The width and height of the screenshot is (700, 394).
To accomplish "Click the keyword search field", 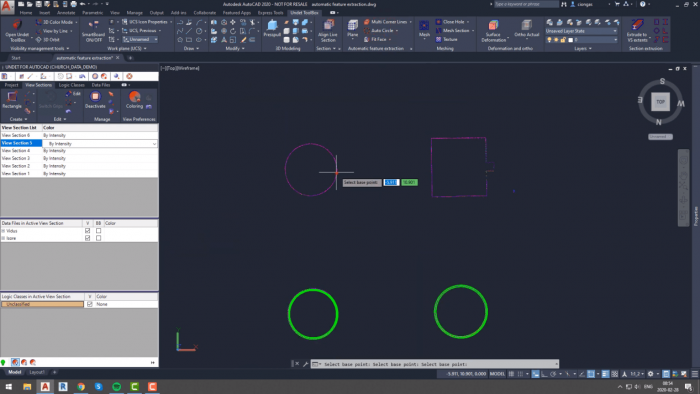I will pos(526,4).
